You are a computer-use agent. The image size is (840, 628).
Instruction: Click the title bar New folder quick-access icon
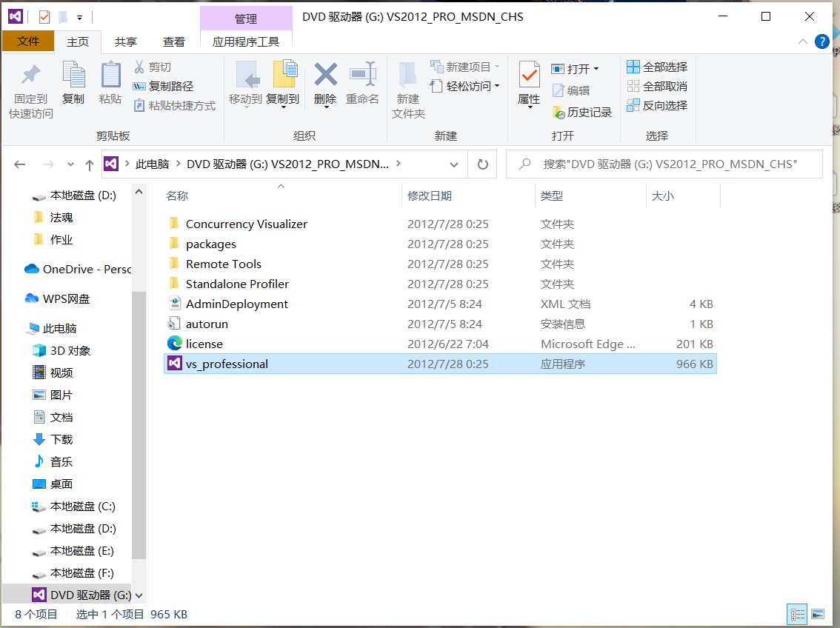(x=63, y=17)
